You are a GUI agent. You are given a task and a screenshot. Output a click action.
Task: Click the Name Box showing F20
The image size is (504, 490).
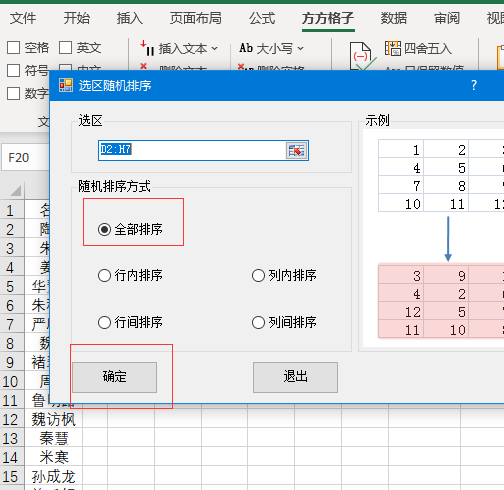(x=26, y=157)
